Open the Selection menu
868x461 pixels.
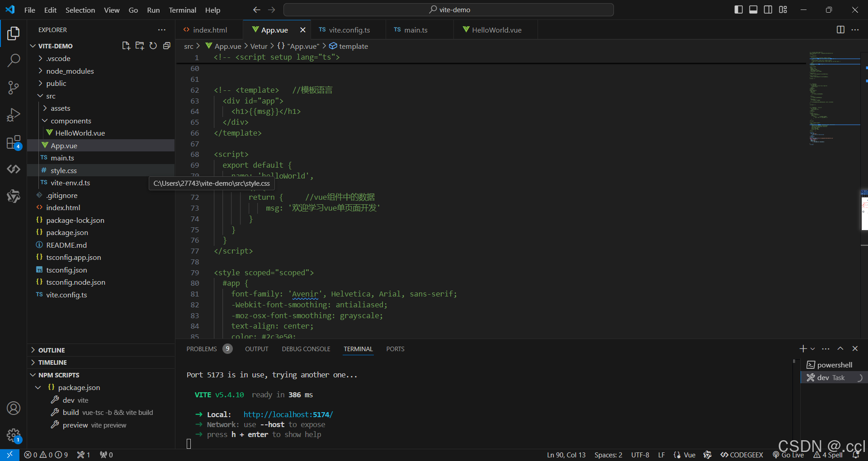click(80, 10)
